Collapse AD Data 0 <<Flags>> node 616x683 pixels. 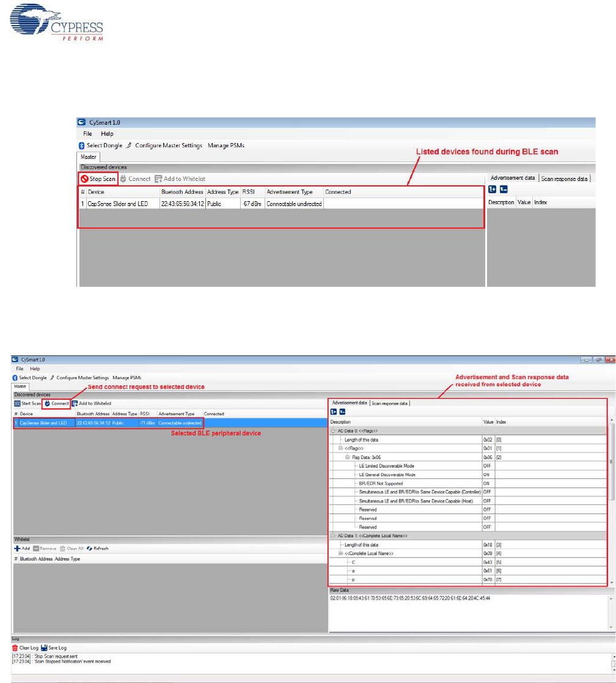[x=333, y=431]
